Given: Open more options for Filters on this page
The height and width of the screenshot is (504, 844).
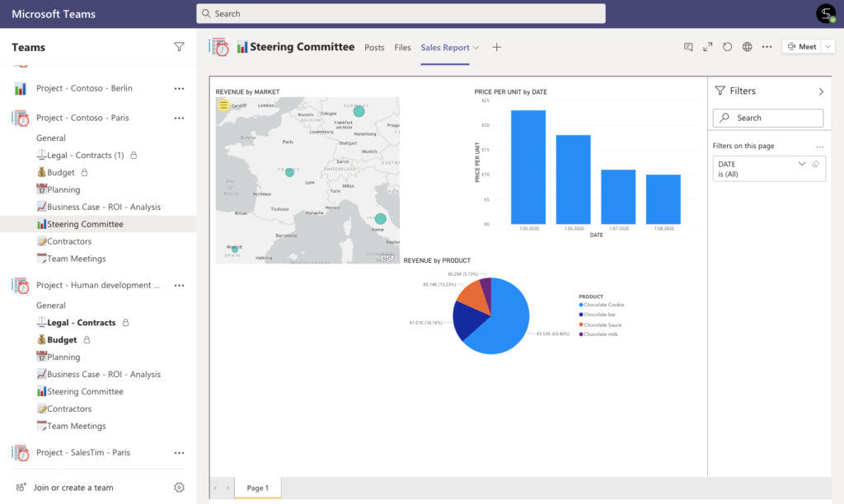Looking at the screenshot, I should click(x=820, y=147).
